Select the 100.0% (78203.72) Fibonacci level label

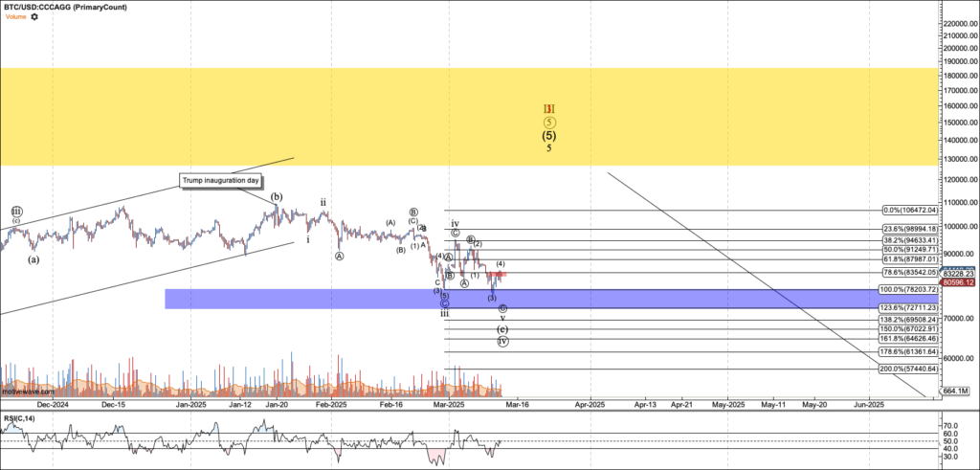tap(909, 289)
